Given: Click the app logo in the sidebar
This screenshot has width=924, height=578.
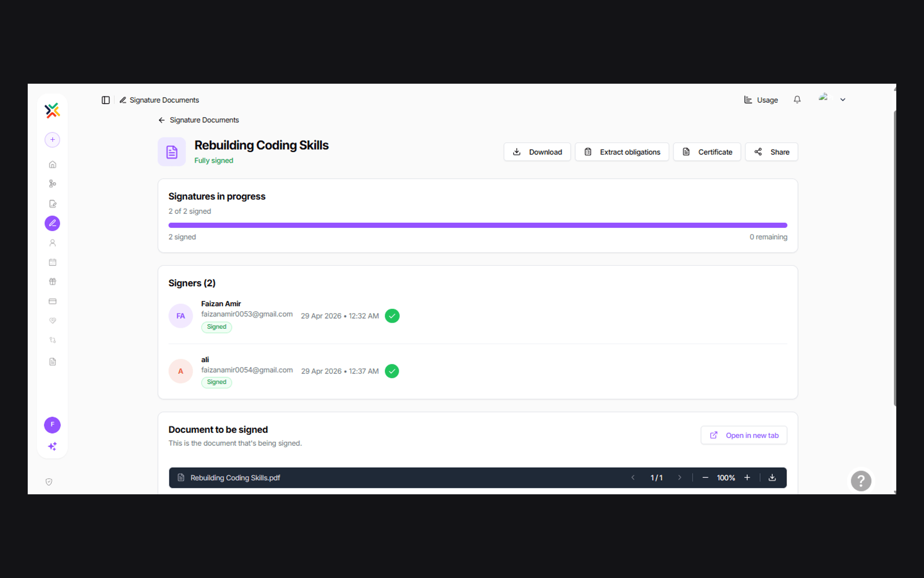Looking at the screenshot, I should [x=52, y=111].
